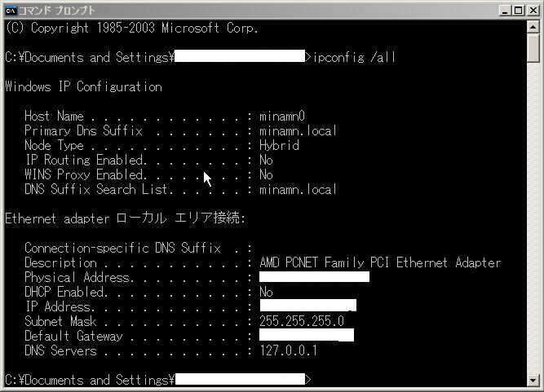544x392 pixels.
Task: Click the Ethernet adapter ローカル エリア接続 heading
Action: (125, 218)
